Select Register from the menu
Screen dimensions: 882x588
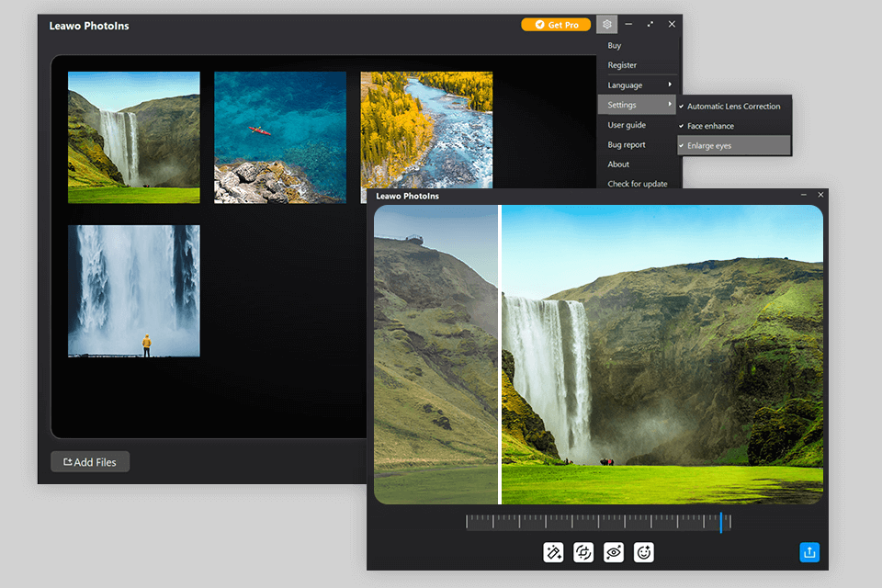620,64
